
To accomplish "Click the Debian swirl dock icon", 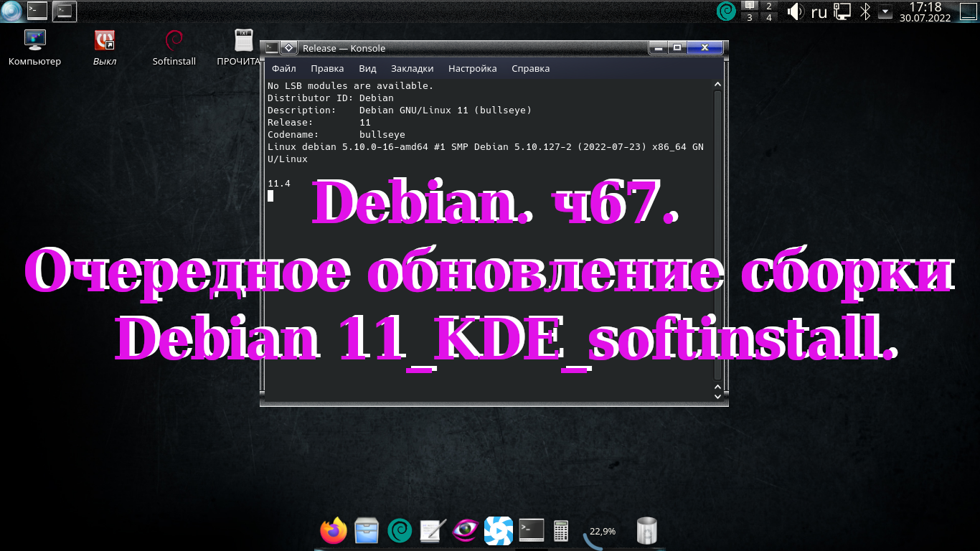I will coord(400,531).
